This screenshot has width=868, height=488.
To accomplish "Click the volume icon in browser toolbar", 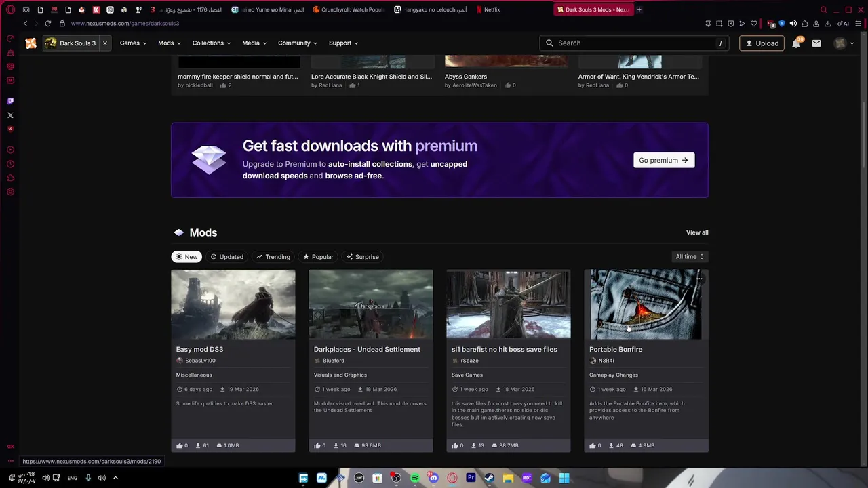I will pyautogui.click(x=793, y=24).
